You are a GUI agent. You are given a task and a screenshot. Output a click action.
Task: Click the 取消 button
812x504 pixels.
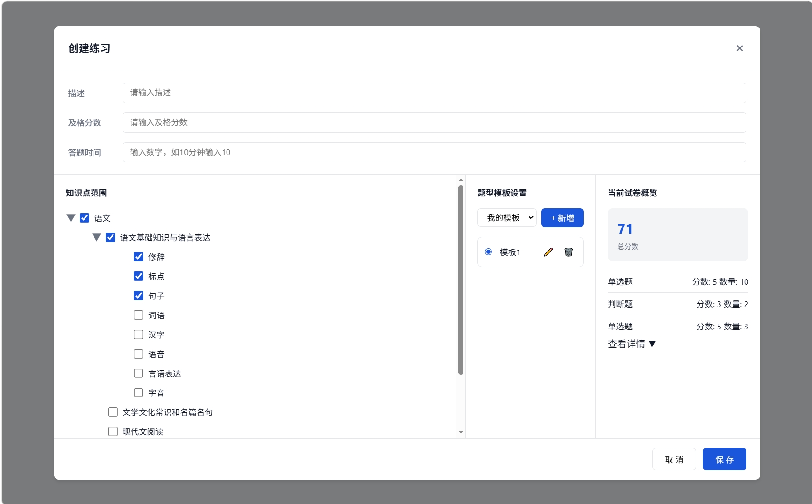(674, 459)
